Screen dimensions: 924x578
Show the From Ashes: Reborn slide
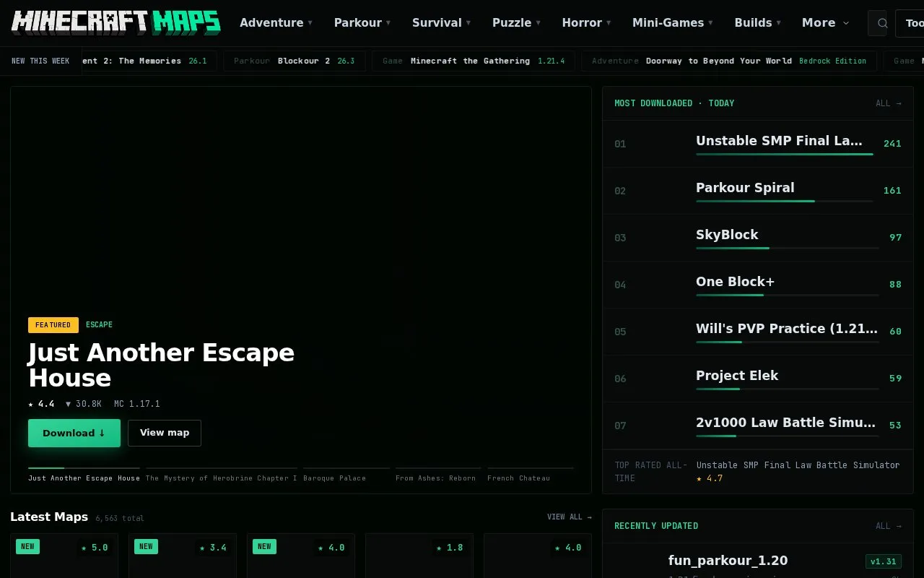pos(438,475)
